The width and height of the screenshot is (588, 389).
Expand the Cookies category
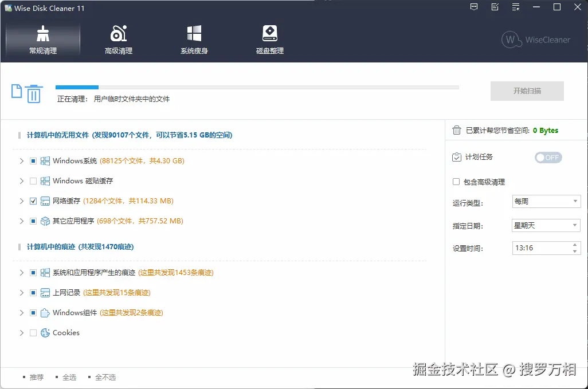[21, 333]
